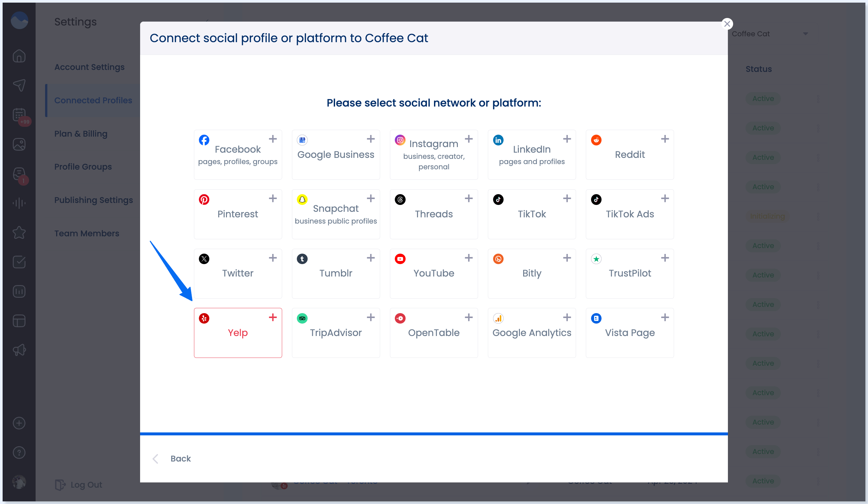Close the connect profile dialog
The height and width of the screenshot is (504, 868).
(727, 24)
